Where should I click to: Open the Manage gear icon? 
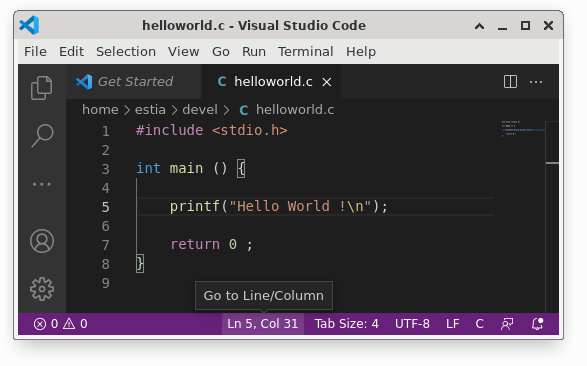pos(42,289)
